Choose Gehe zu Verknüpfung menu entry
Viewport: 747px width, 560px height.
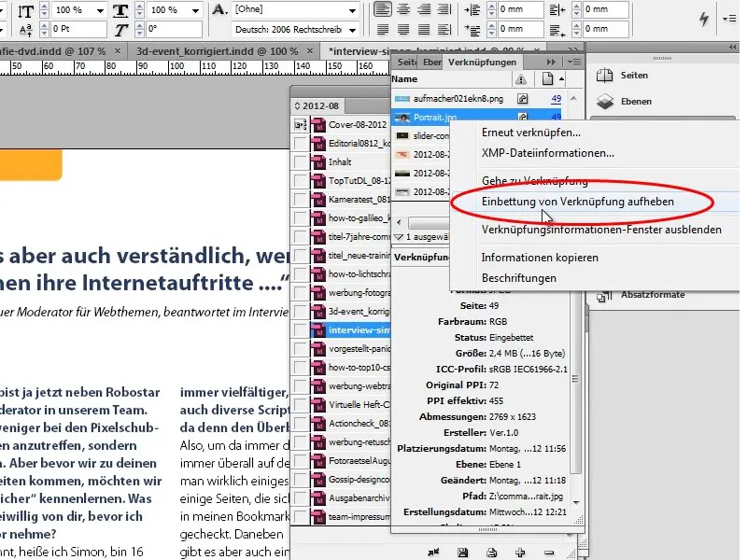tap(534, 181)
